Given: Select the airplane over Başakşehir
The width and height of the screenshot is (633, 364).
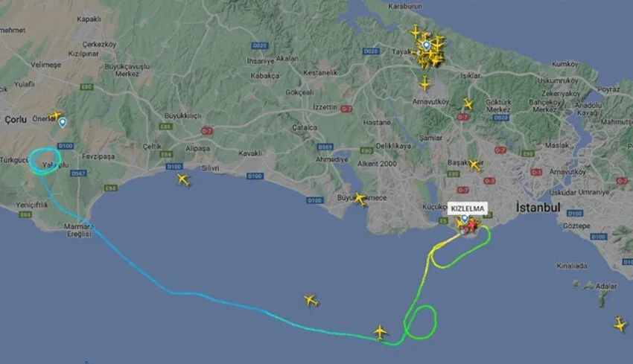Looking at the screenshot, I should [475, 165].
